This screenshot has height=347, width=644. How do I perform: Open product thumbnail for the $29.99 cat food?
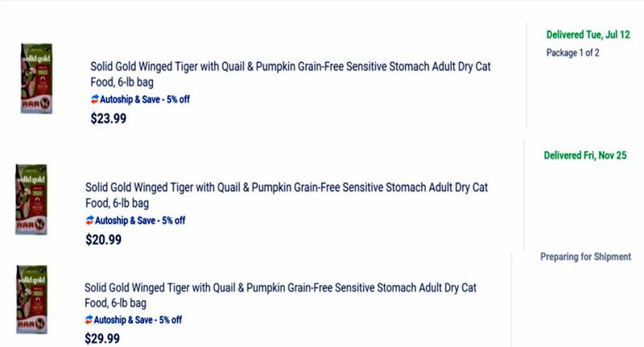click(x=31, y=299)
